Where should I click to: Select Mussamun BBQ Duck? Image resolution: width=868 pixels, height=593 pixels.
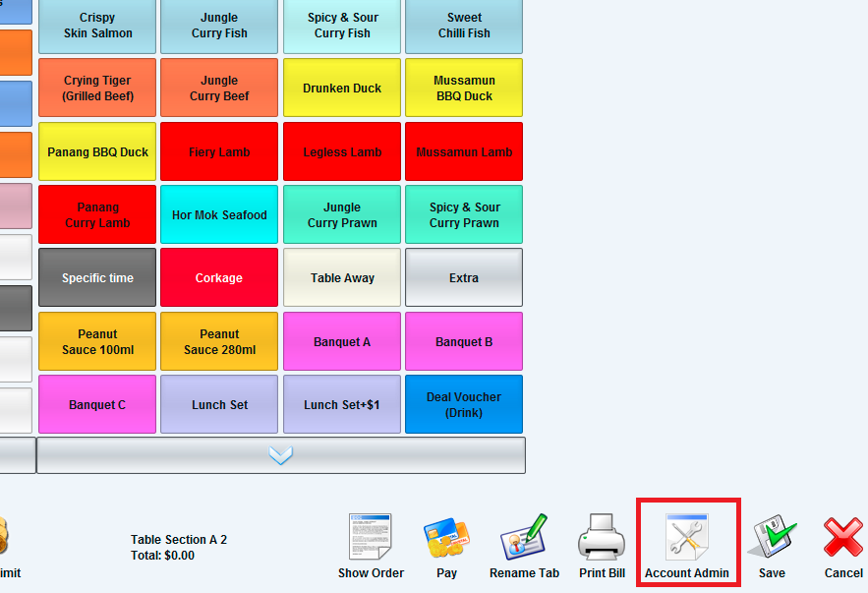click(464, 89)
